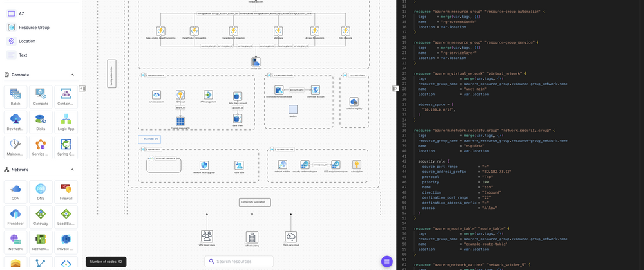The height and width of the screenshot is (270, 644).
Task: Toggle the code panel collapse handle
Action: 395,88
